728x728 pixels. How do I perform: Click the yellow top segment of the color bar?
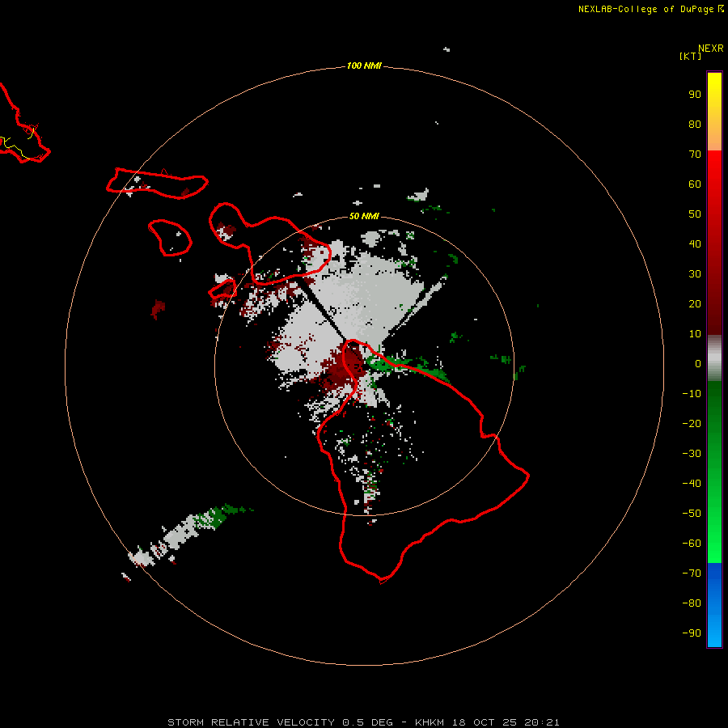click(714, 112)
